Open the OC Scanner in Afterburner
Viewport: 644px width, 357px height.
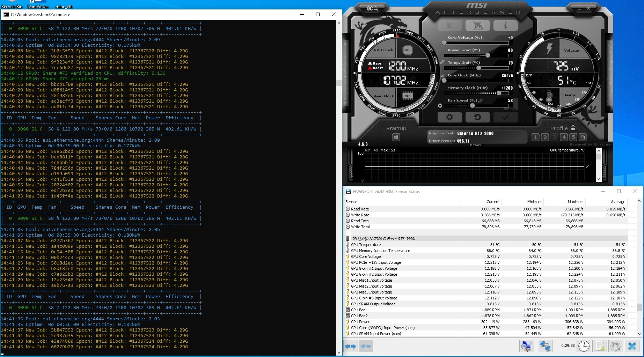click(372, 8)
